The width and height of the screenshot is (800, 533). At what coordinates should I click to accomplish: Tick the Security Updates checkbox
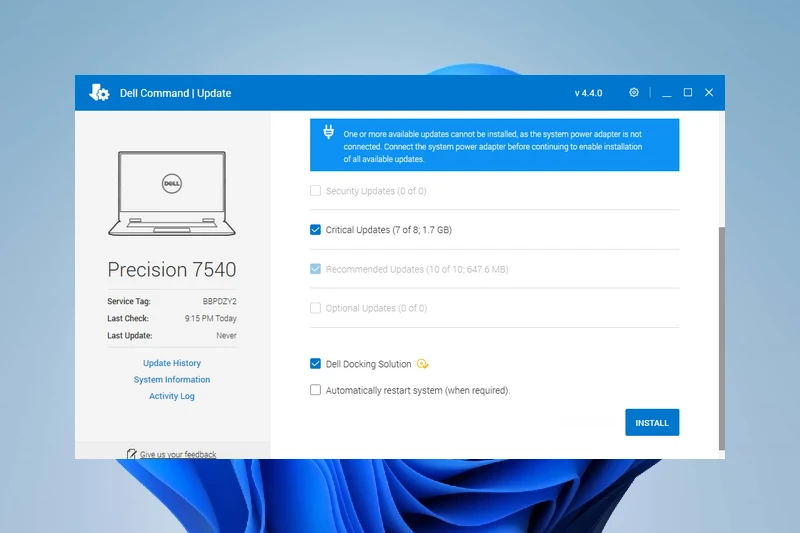(316, 191)
